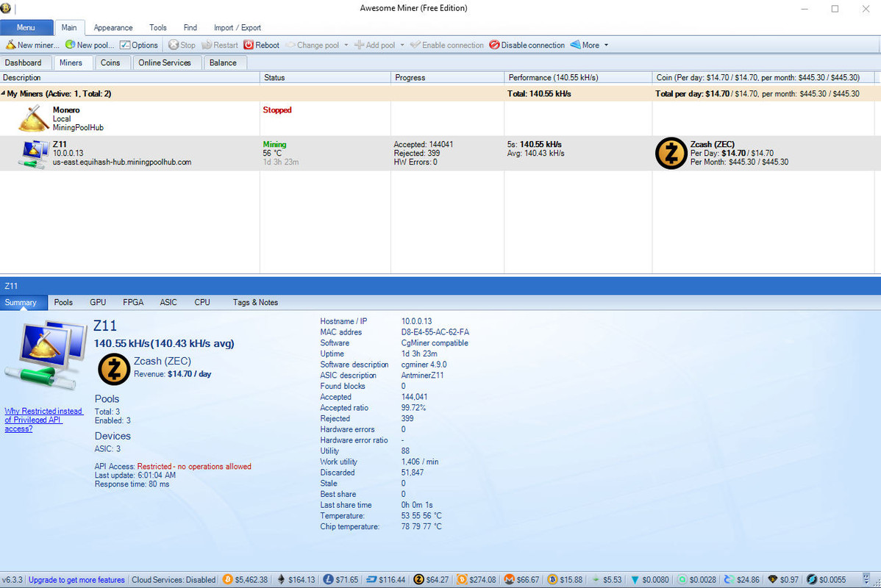Open the ASIC details tab
Screen dimensions: 881x588
pos(168,302)
